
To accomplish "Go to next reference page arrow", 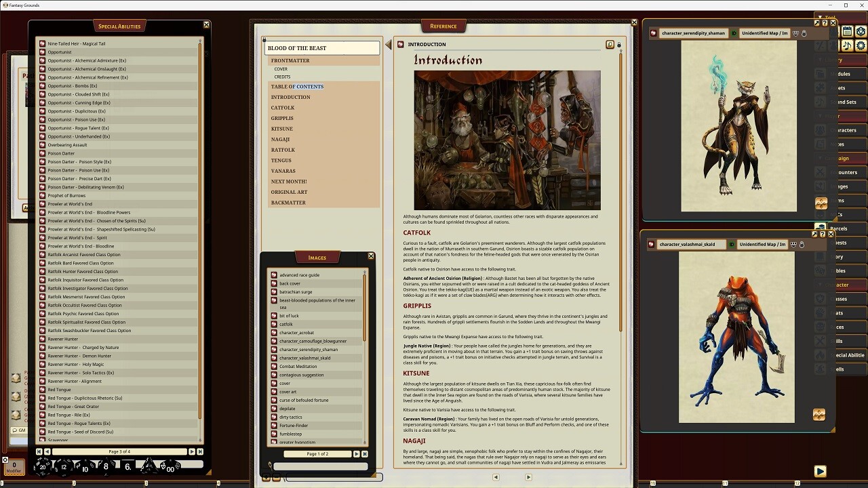I will 528,477.
